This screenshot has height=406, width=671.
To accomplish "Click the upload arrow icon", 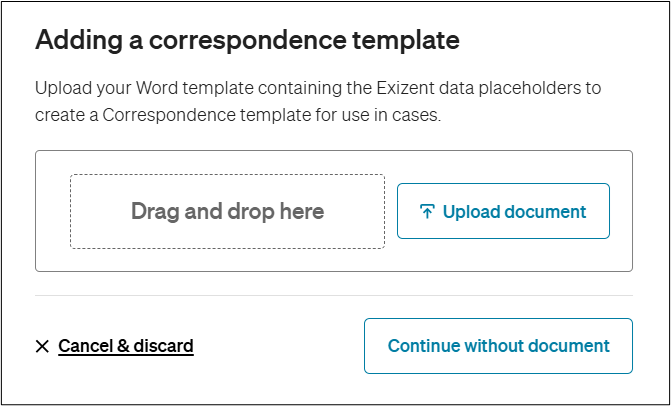I will tap(427, 212).
